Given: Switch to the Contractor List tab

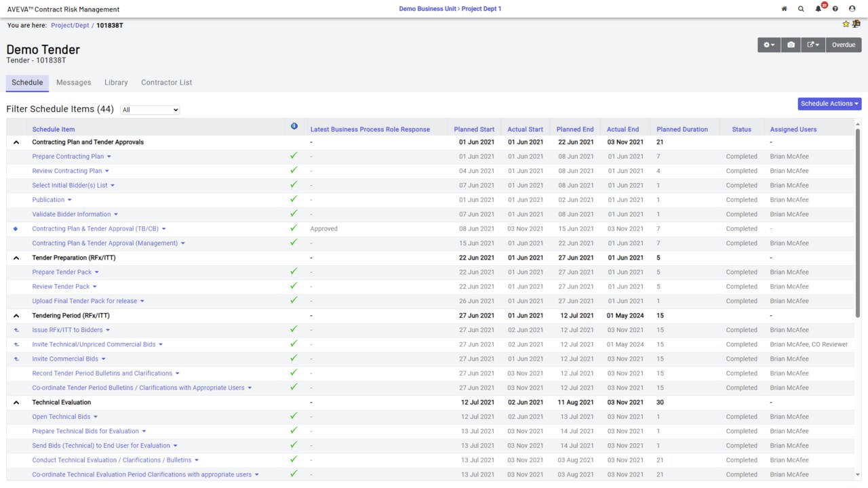Looking at the screenshot, I should tap(166, 83).
